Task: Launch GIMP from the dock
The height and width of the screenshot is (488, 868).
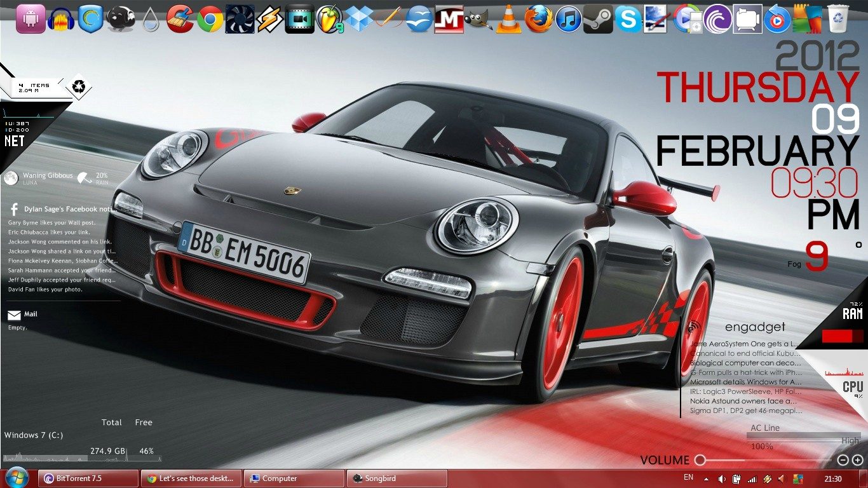Action: pyautogui.click(x=479, y=19)
